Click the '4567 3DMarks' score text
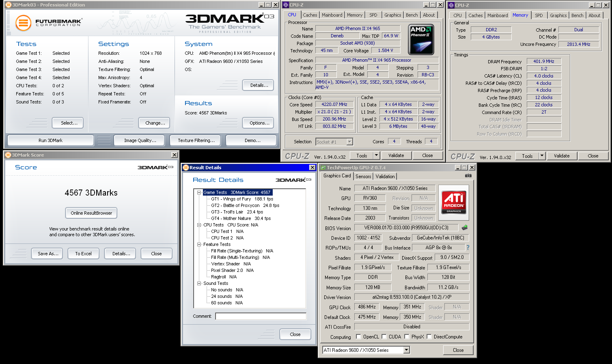The height and width of the screenshot is (364, 612). tap(91, 193)
